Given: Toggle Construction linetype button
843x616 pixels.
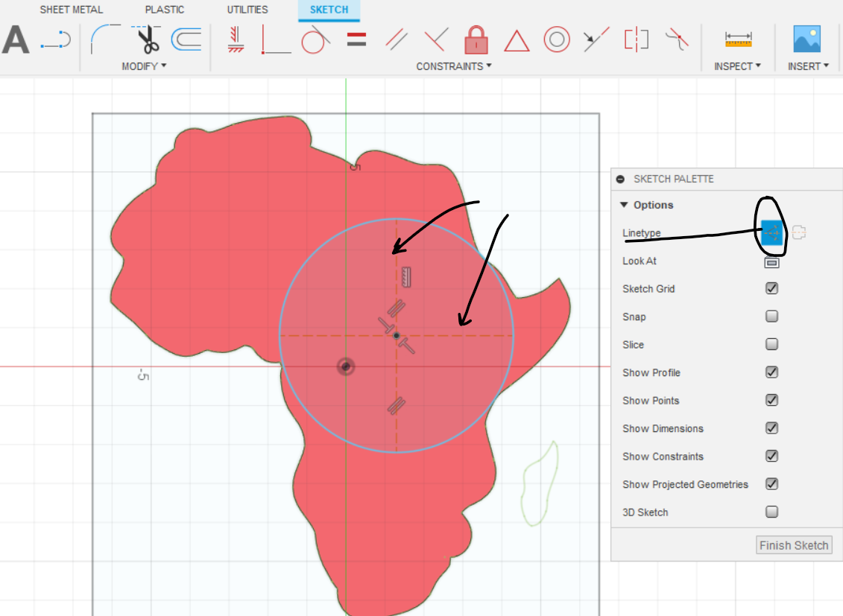Looking at the screenshot, I should point(772,232).
